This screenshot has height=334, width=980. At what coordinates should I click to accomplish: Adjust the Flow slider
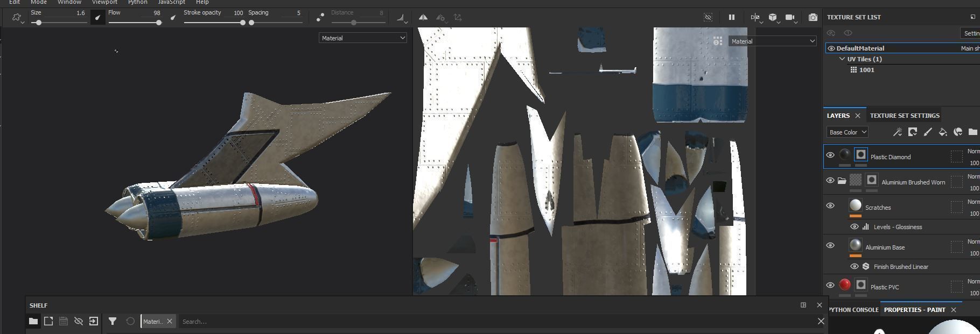click(x=135, y=23)
